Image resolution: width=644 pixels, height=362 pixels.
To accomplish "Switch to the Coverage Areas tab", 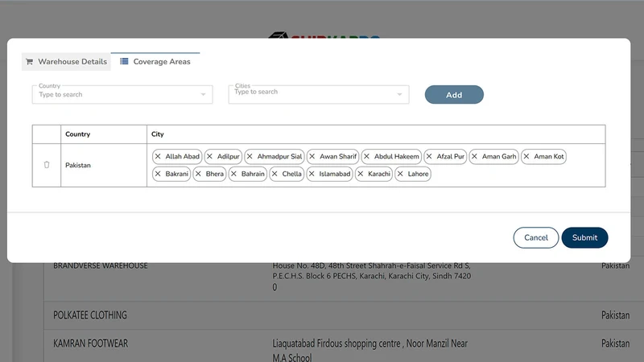I will (155, 62).
